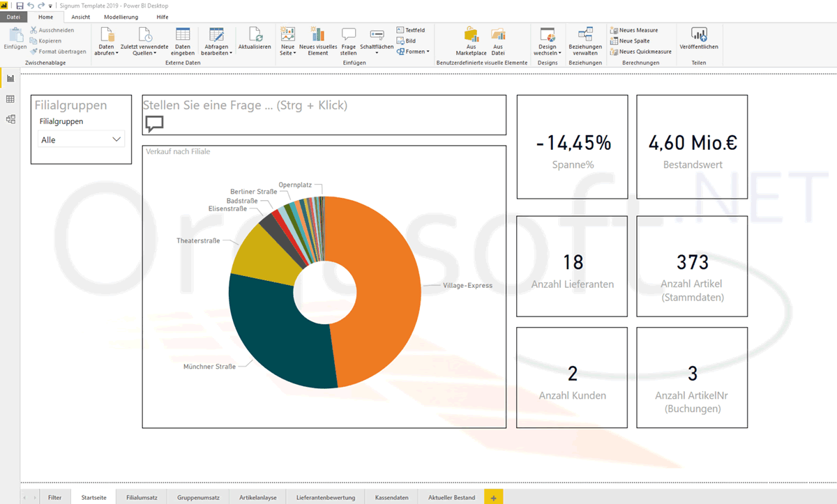This screenshot has height=504, width=837.
Task: Open the Alle dropdown under Filialgruppen
Action: [81, 139]
